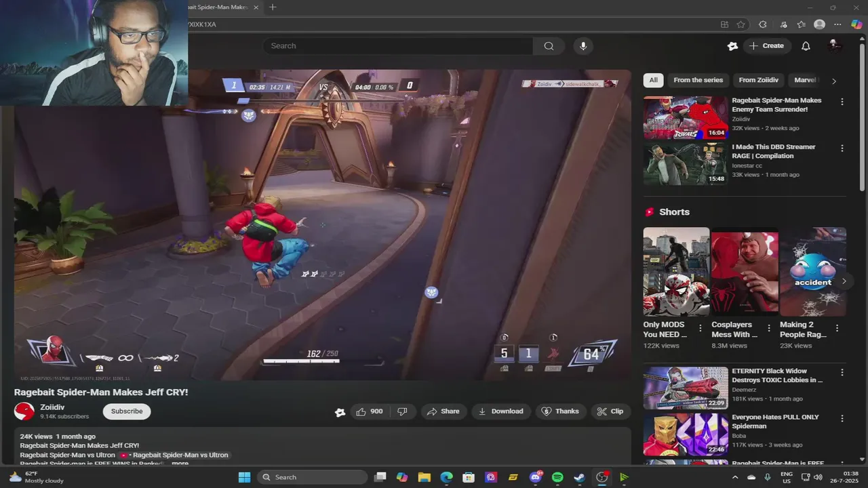
Task: Open Everyone Hates PULL ONLY thumbnail
Action: 686,434
